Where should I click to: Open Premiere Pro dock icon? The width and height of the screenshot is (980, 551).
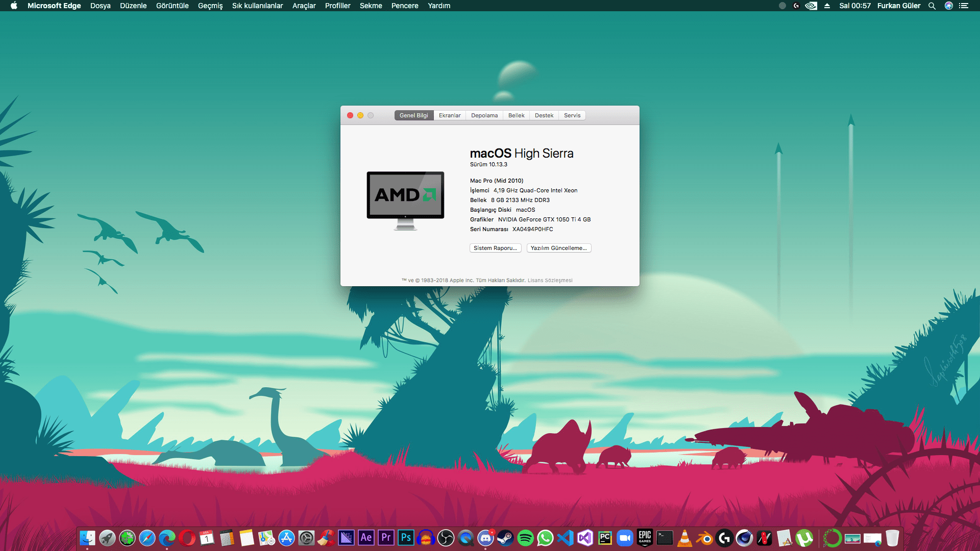pos(386,538)
